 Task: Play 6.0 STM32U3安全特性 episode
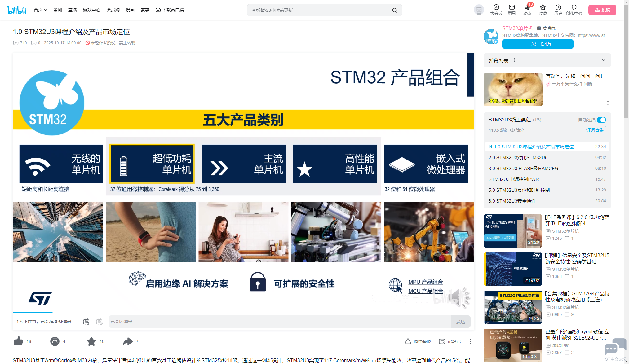tap(547, 201)
